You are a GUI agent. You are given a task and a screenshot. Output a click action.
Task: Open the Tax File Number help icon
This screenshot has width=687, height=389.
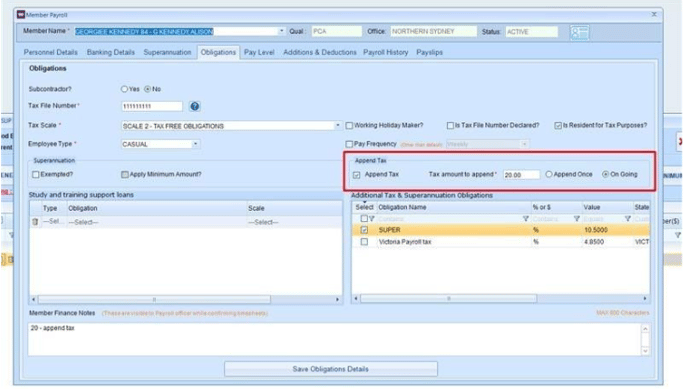coord(195,106)
